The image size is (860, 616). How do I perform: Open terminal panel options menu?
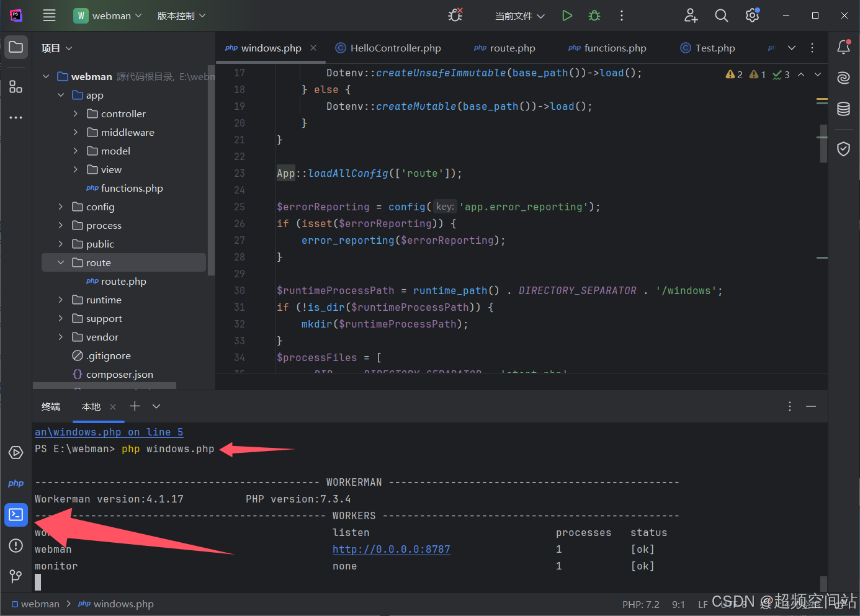pyautogui.click(x=789, y=406)
